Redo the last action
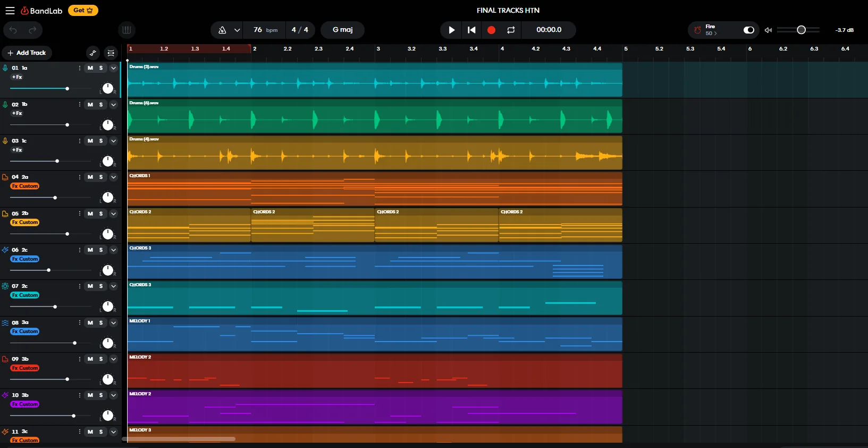The image size is (868, 448). 32,30
